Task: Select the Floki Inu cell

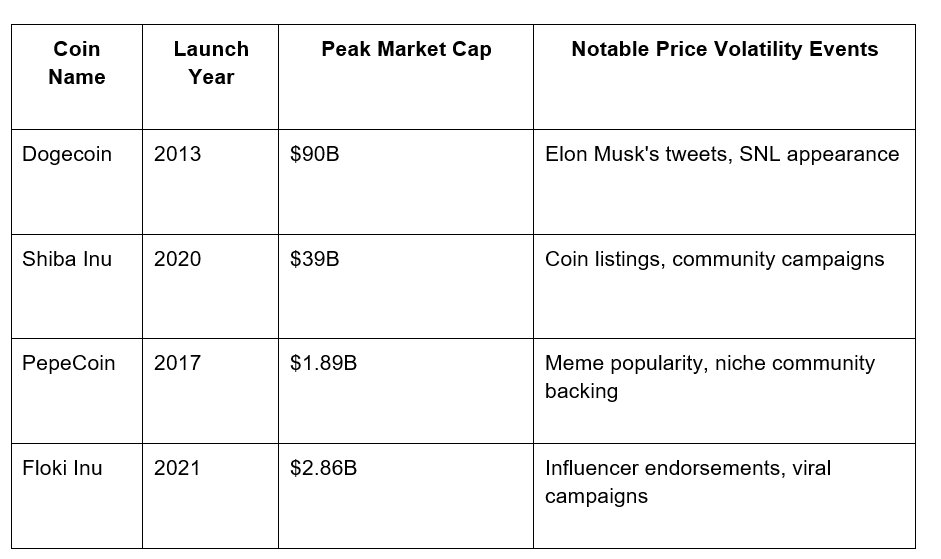Action: [x=77, y=496]
